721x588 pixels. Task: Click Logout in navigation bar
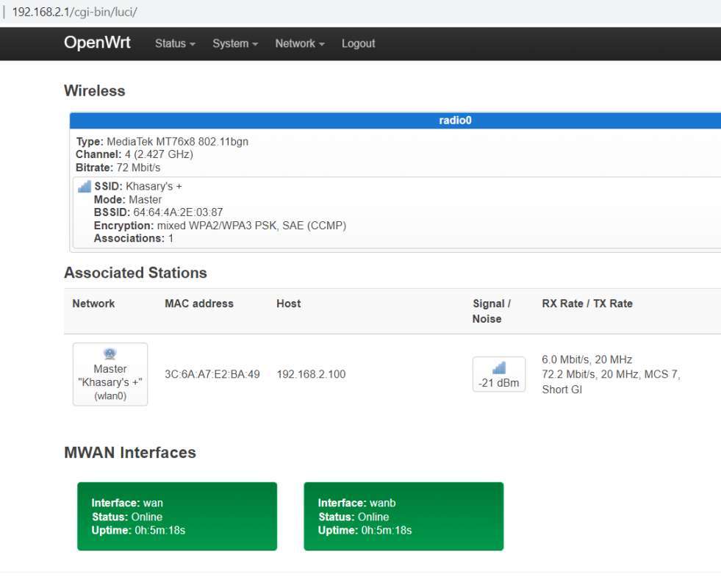coord(358,44)
